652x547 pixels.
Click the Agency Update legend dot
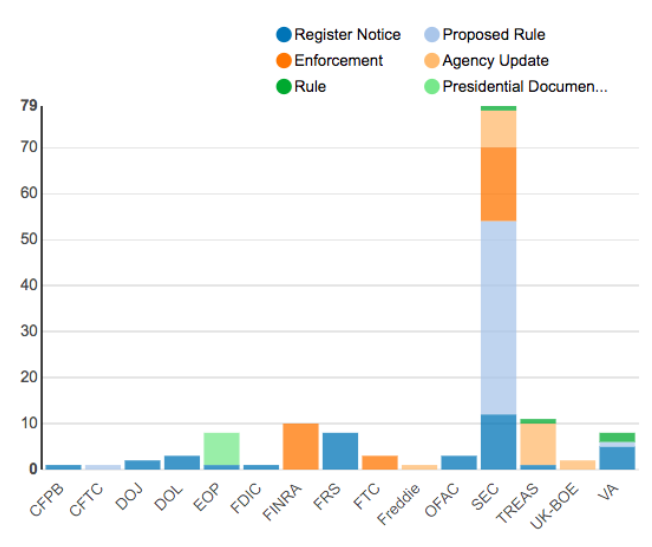click(x=432, y=61)
